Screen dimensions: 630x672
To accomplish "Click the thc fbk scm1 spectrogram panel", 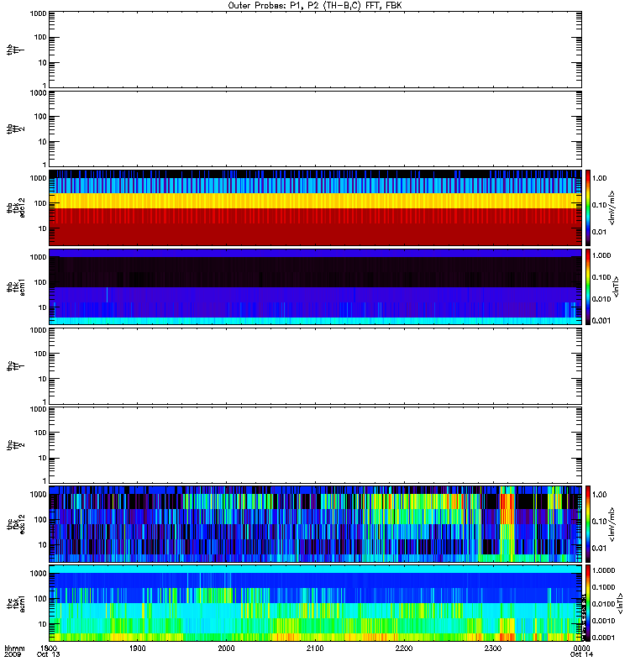I will point(315,603).
